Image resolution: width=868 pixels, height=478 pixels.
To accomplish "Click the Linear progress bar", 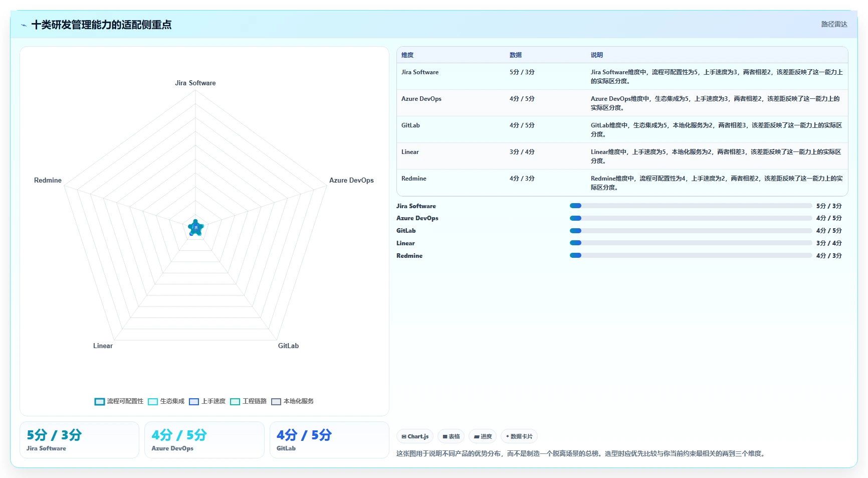I will 691,243.
